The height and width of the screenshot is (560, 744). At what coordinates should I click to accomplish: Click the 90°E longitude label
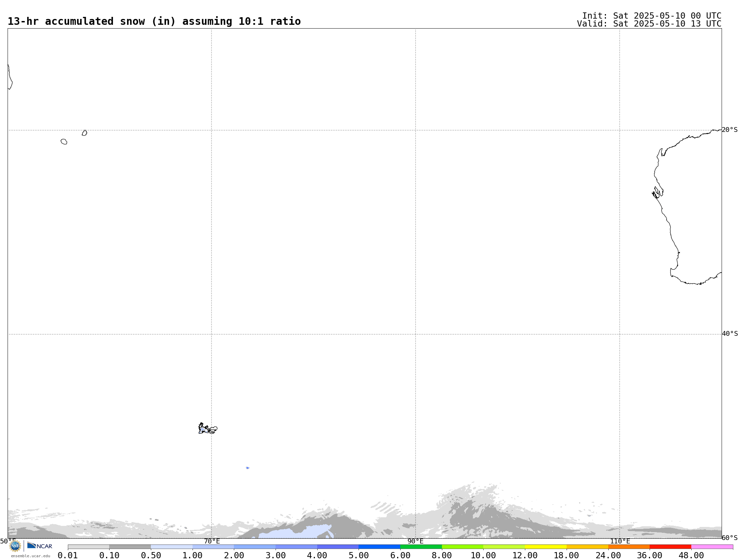(x=415, y=541)
